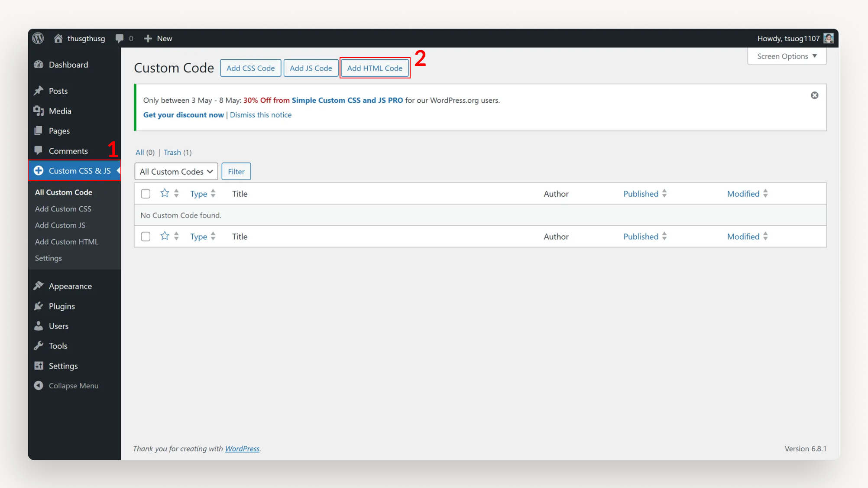Click the user avatar next to Howdy text
This screenshot has height=488, width=868.
[828, 38]
